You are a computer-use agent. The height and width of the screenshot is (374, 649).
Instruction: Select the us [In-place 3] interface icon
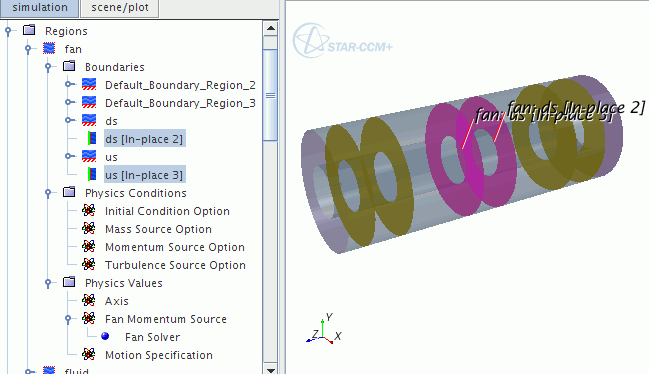click(x=92, y=174)
